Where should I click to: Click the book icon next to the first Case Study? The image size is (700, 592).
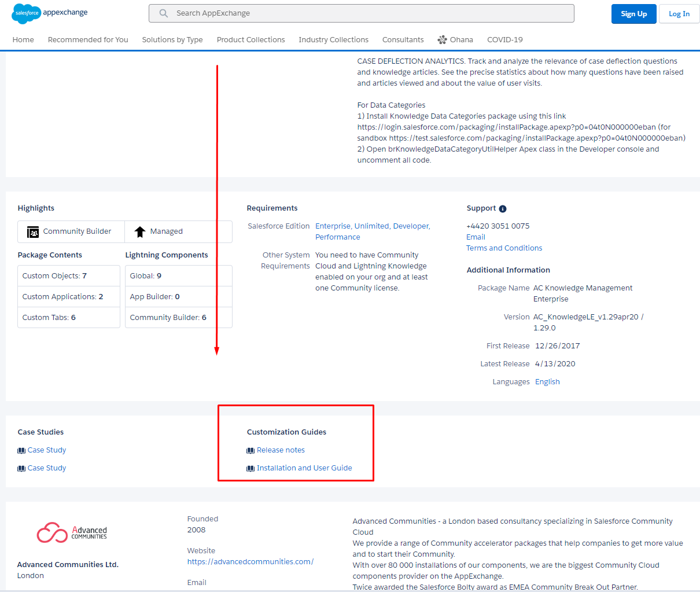point(22,450)
